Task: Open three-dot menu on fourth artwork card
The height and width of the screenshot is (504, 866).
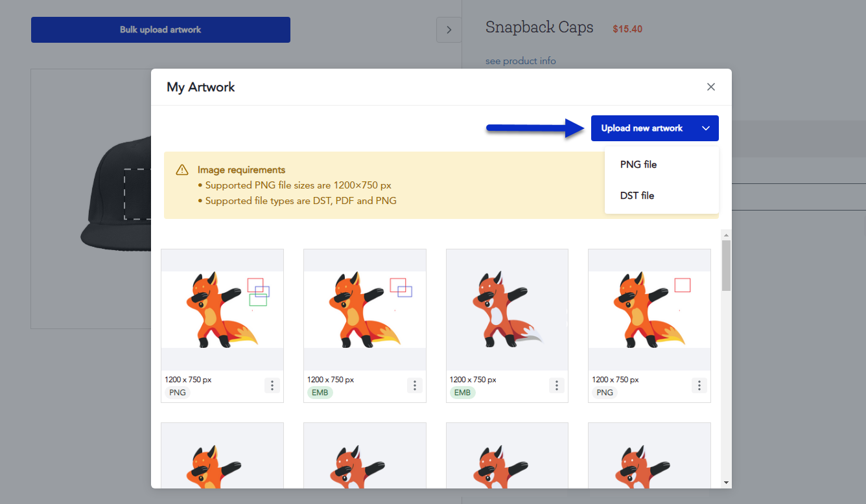Action: pyautogui.click(x=699, y=385)
